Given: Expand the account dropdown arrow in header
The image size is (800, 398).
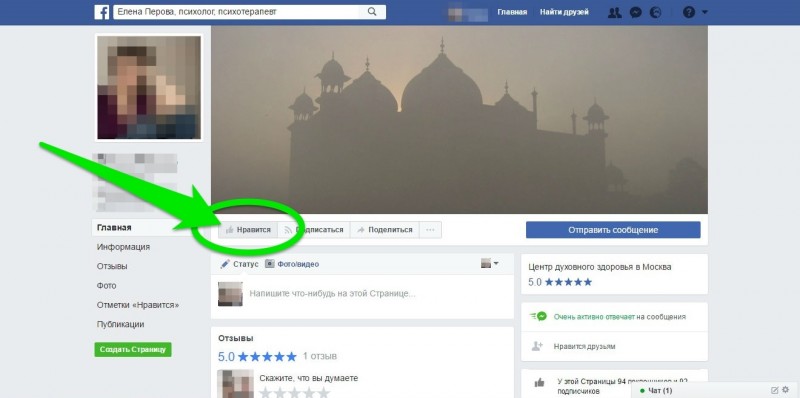Looking at the screenshot, I should (x=705, y=12).
